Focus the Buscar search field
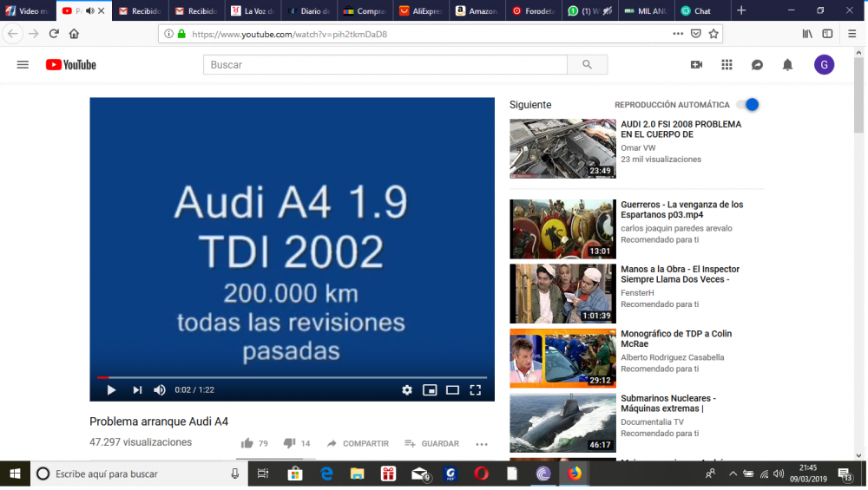 pos(385,65)
